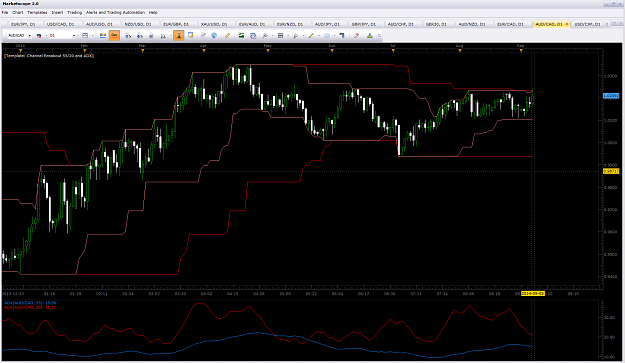Switch to the AUD/USD, D1 chart tab

(x=99, y=24)
